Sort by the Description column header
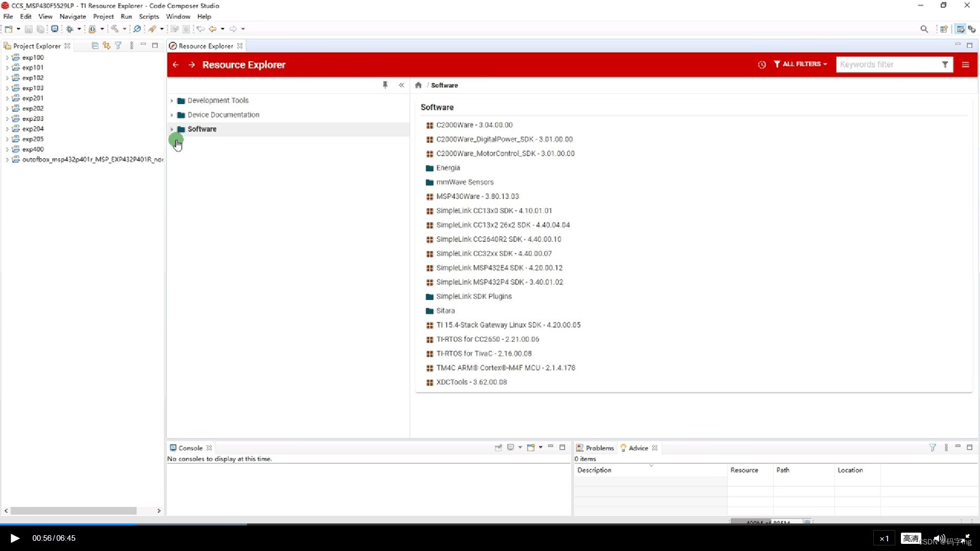 (650, 470)
